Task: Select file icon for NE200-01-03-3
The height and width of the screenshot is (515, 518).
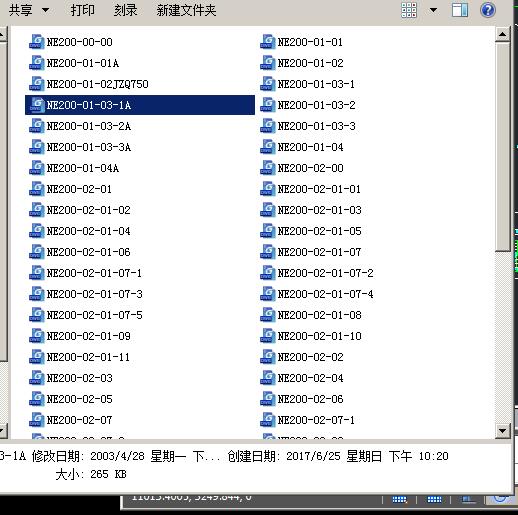Action: (268, 126)
